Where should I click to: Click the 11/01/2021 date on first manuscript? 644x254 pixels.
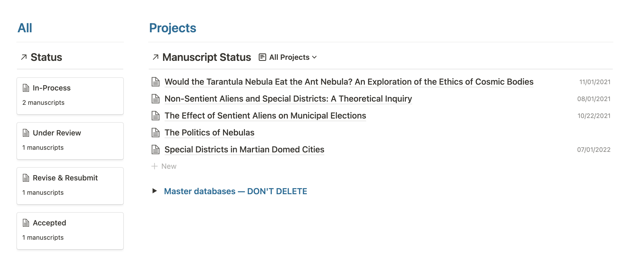[x=595, y=82]
